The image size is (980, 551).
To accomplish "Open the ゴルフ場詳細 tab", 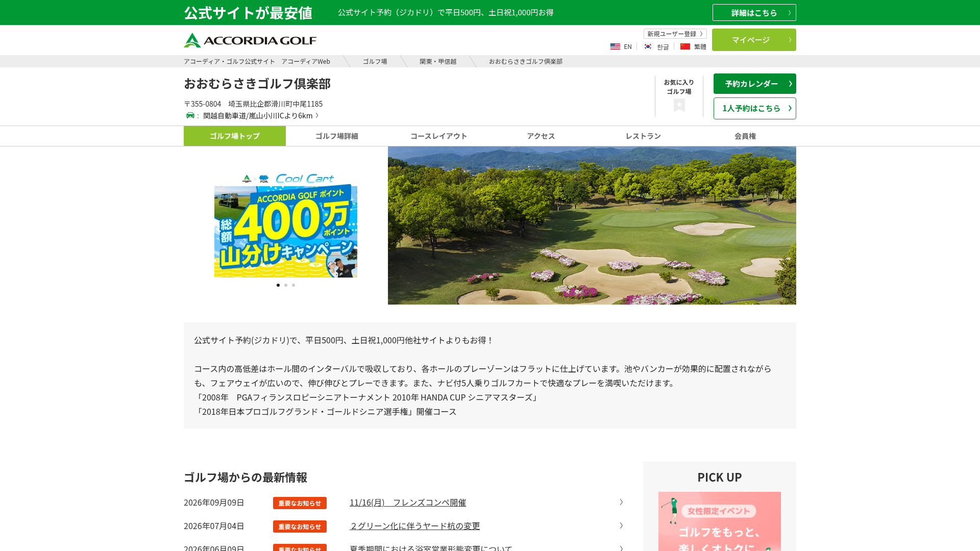I will (x=337, y=136).
